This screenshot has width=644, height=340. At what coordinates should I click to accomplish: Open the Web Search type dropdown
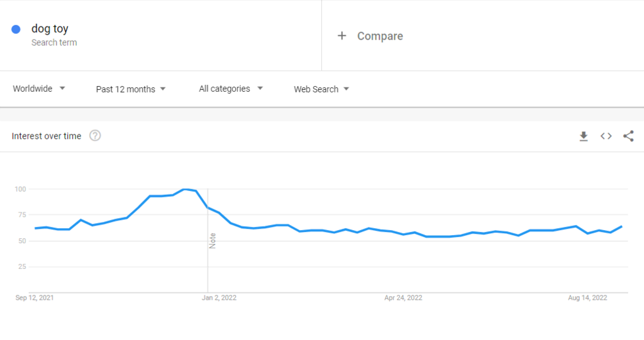pyautogui.click(x=321, y=89)
